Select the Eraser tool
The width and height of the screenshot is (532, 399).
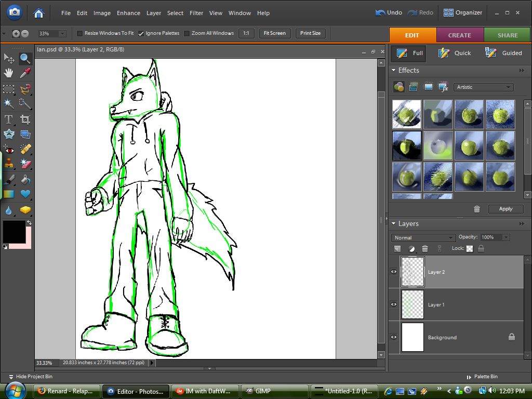(25, 164)
